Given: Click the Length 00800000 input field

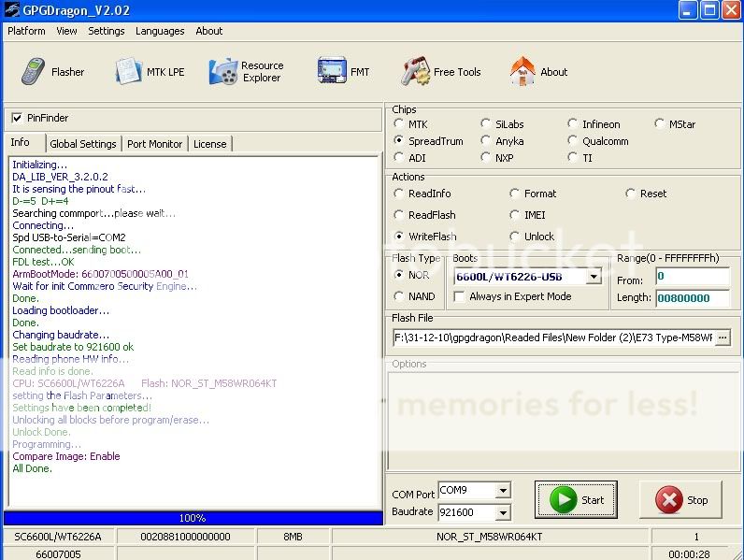Looking at the screenshot, I should coord(693,298).
